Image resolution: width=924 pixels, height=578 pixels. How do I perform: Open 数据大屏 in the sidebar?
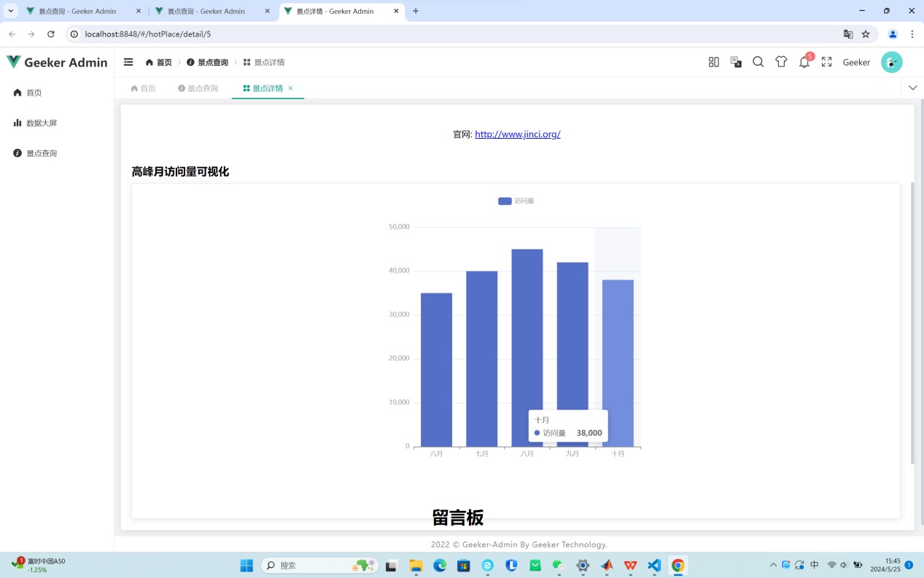42,123
